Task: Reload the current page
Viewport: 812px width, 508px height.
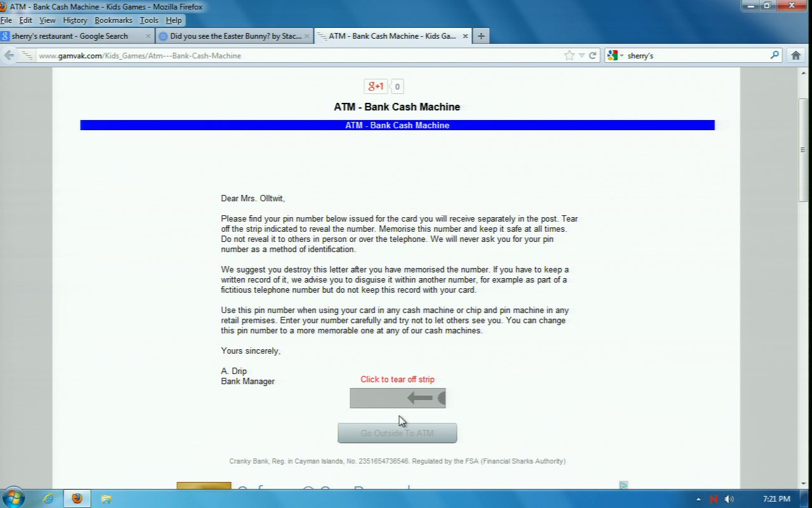Action: tap(593, 55)
